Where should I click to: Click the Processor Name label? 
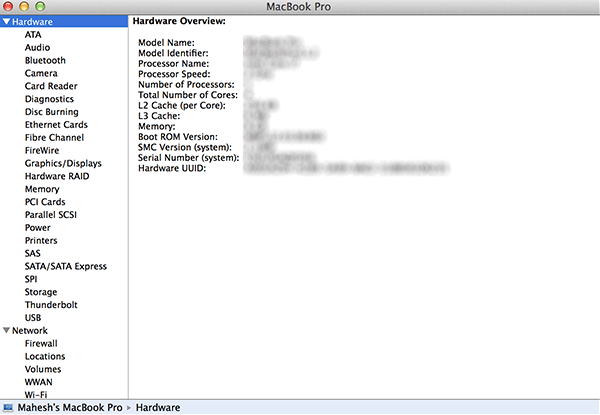click(174, 63)
